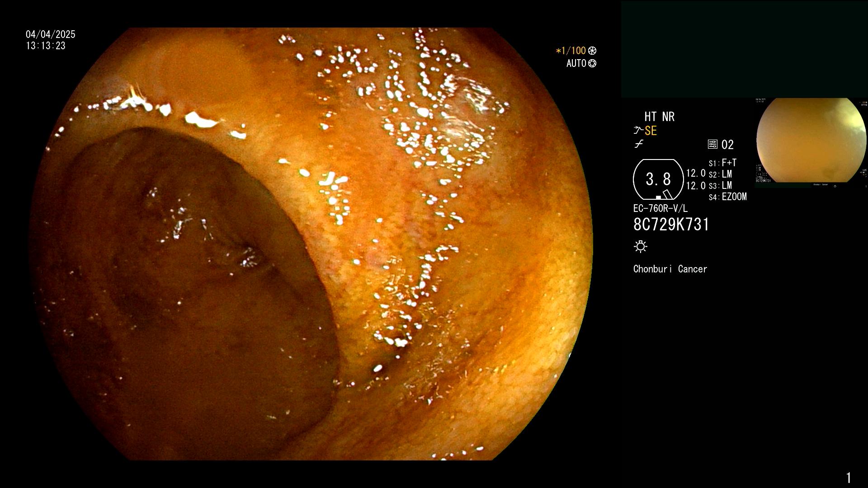Click the AUTO iris mode icon
Image resolution: width=868 pixels, height=488 pixels.
[592, 63]
